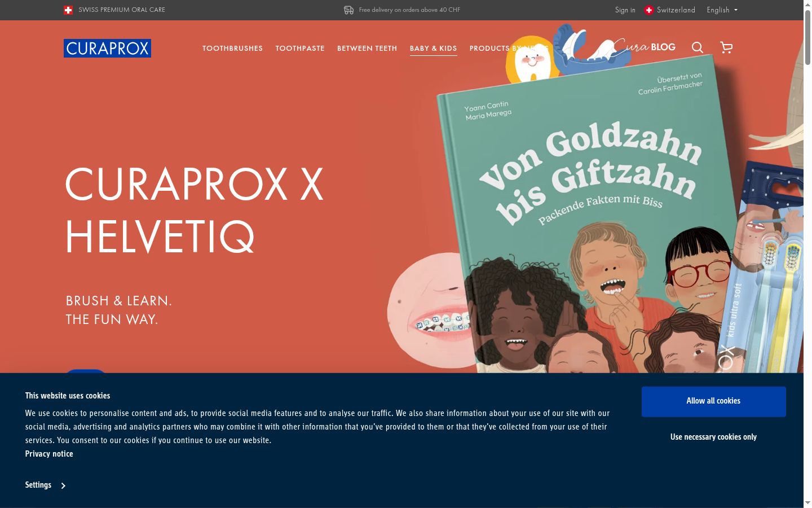Open the English language dropdown

[722, 10]
